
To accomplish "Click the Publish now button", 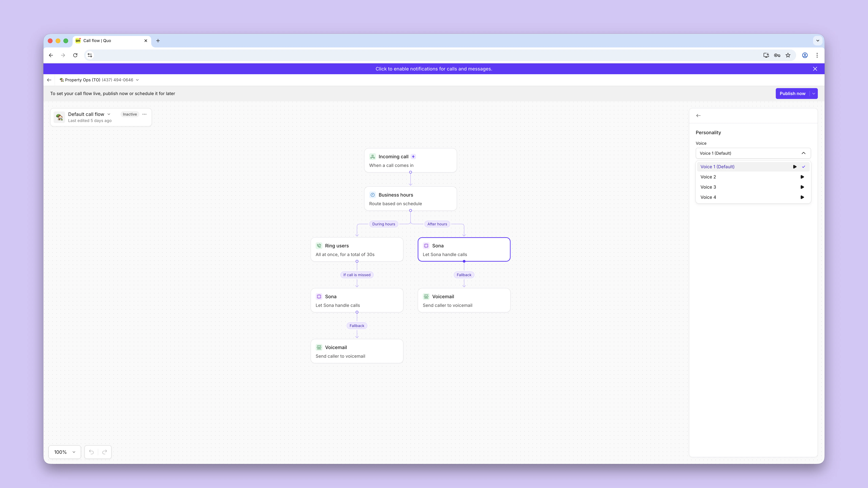I will (x=792, y=94).
